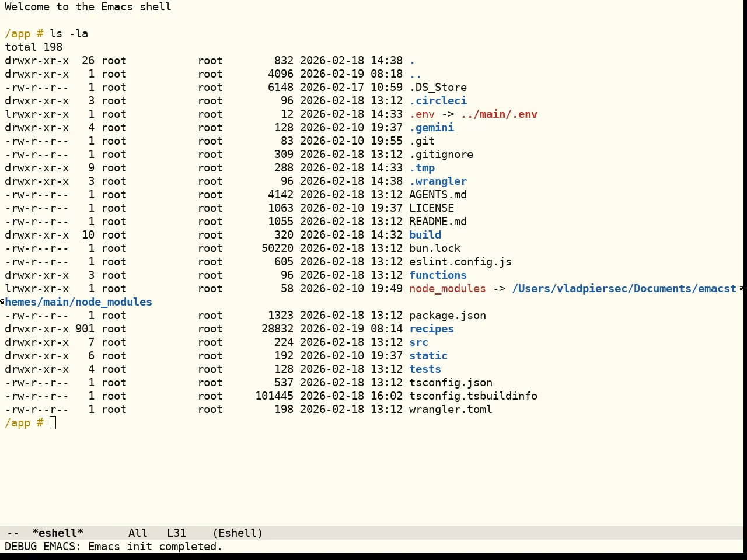Click the 28832 size of recipes
The image size is (747, 560).
point(277,329)
